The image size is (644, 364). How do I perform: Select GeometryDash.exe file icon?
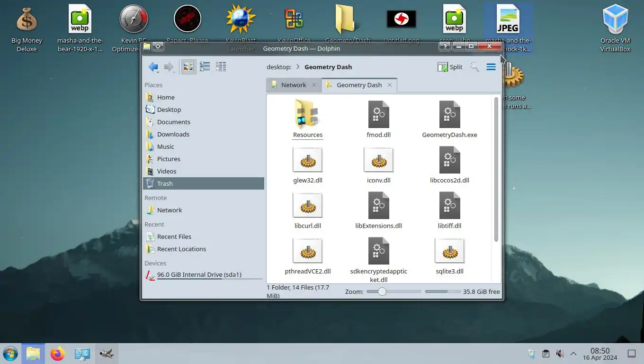pos(450,114)
